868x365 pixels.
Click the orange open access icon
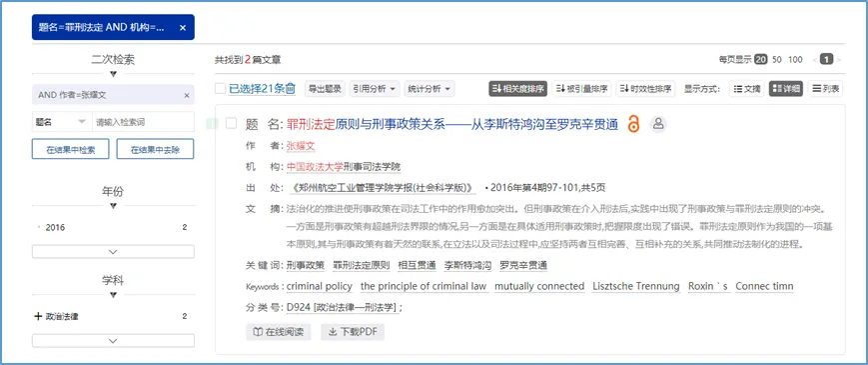[633, 125]
